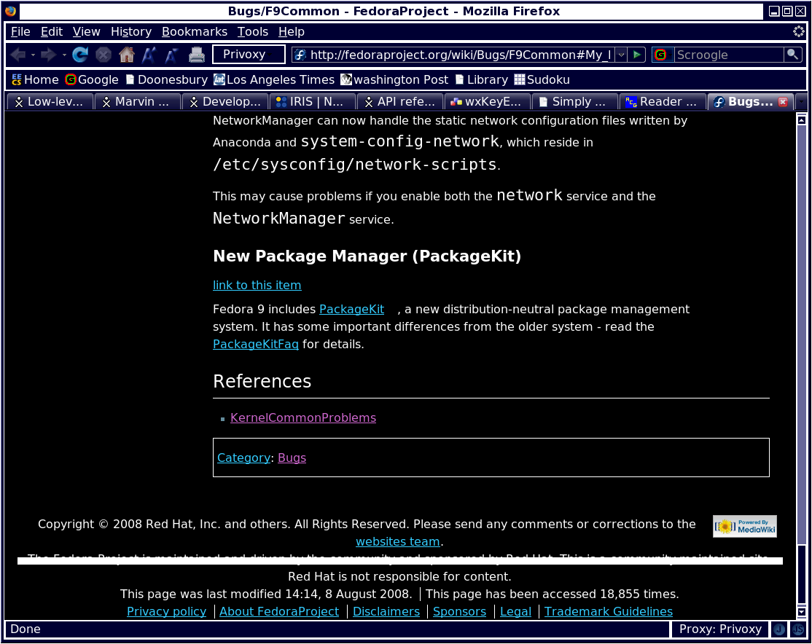This screenshot has width=812, height=644.
Task: Open the Home bookmark
Action: coord(35,79)
